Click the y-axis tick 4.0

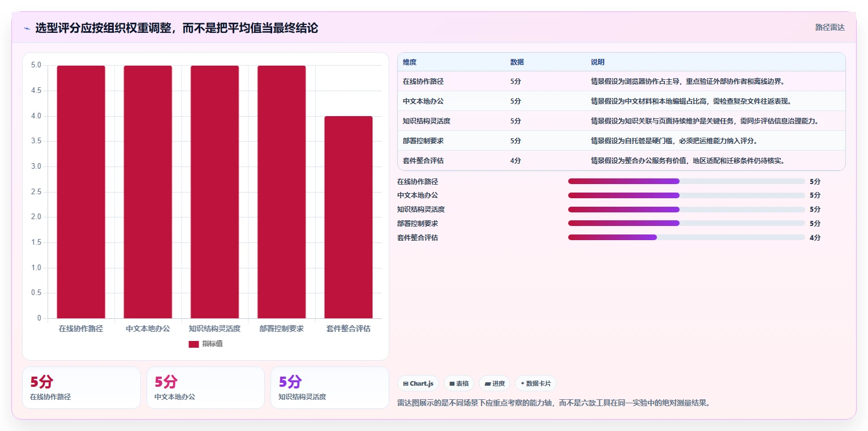click(x=36, y=116)
